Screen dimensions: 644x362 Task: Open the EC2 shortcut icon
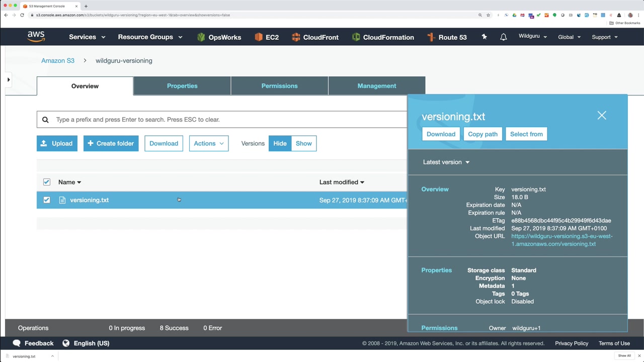[x=259, y=37]
